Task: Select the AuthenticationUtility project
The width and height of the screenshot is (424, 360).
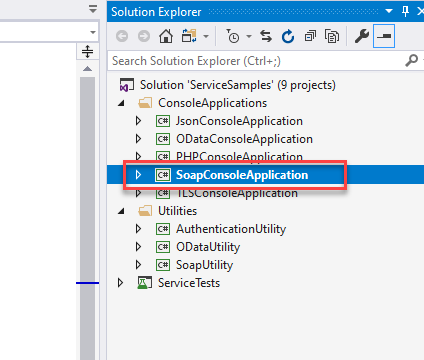Action: (231, 229)
